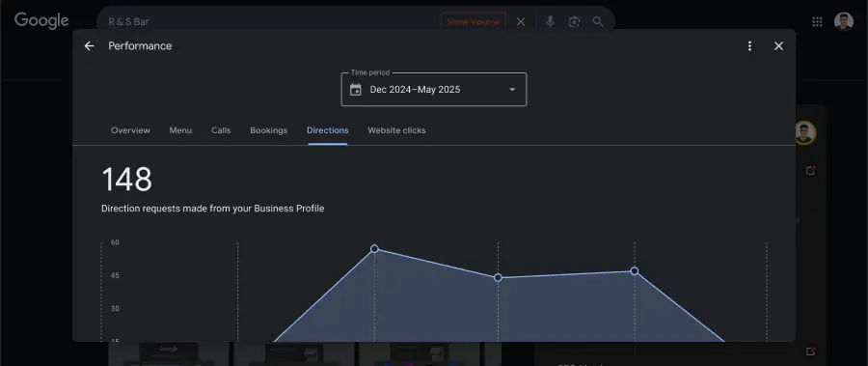The height and width of the screenshot is (366, 868).
Task: Search by image with camera icon
Action: coord(574,21)
